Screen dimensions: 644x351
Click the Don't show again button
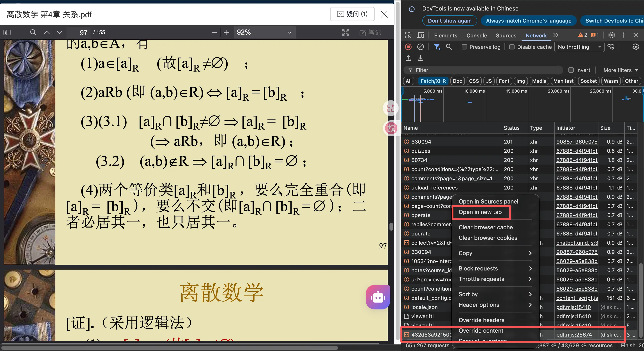click(x=449, y=21)
